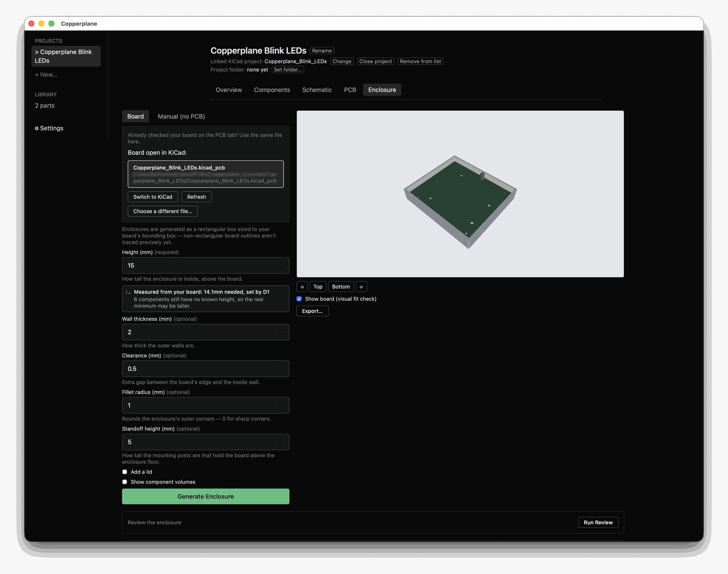This screenshot has width=728, height=574.
Task: Switch to the Components tab
Action: [272, 90]
